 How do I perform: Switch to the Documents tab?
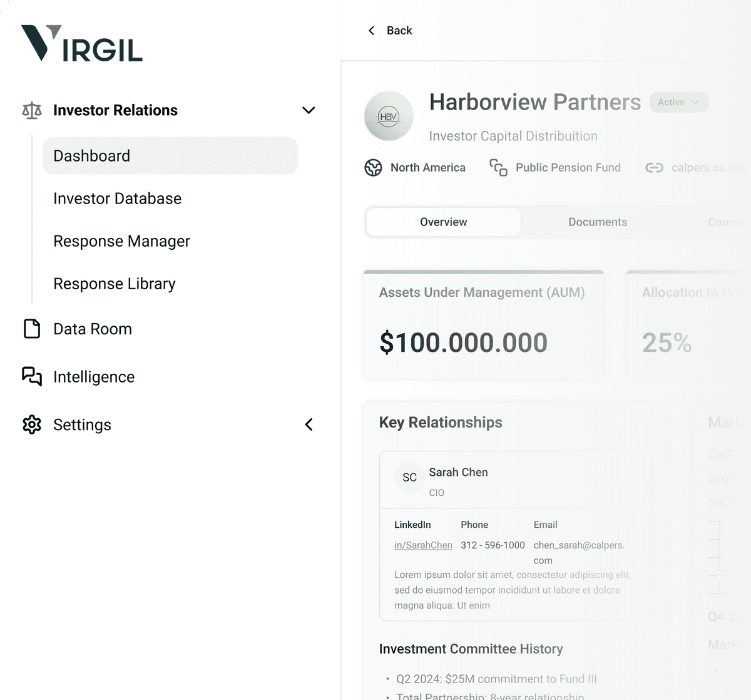597,222
